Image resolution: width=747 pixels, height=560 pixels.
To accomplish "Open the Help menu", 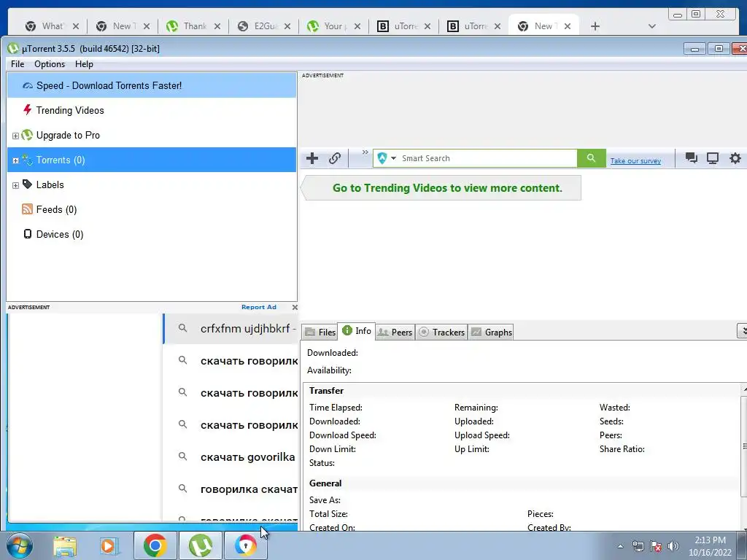I will (85, 64).
